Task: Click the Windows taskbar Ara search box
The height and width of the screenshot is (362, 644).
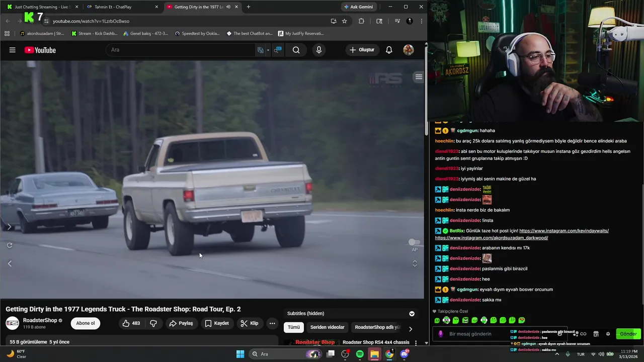Action: (285, 354)
